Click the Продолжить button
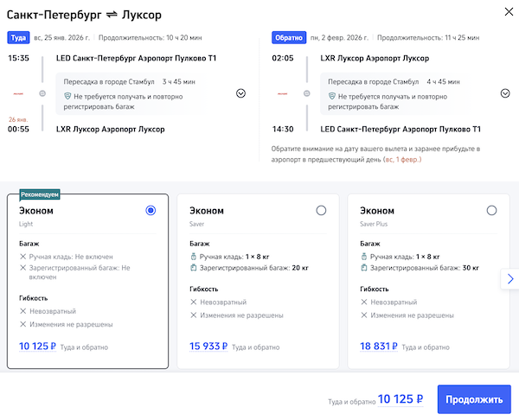Image resolution: width=519 pixels, height=420 pixels. (x=473, y=399)
